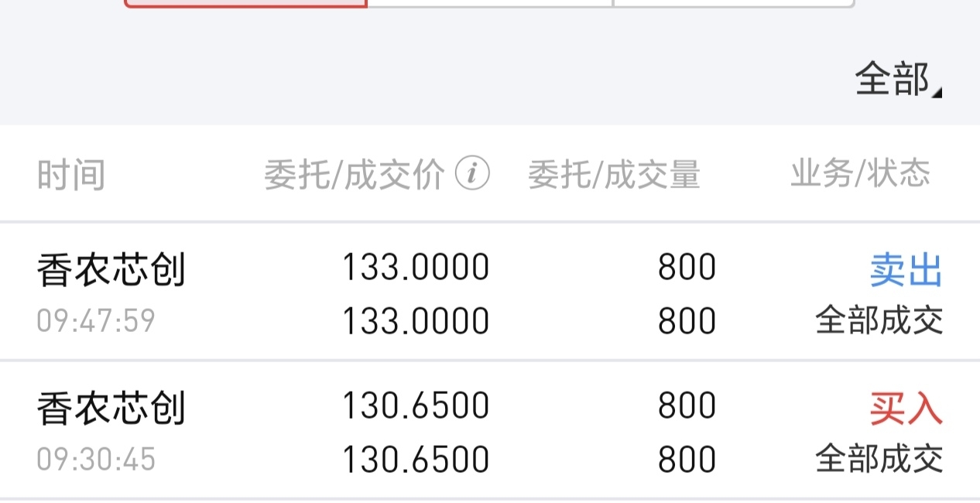Tap the 133.0000 order price
Viewport: 980px width, 503px height.
(x=416, y=268)
